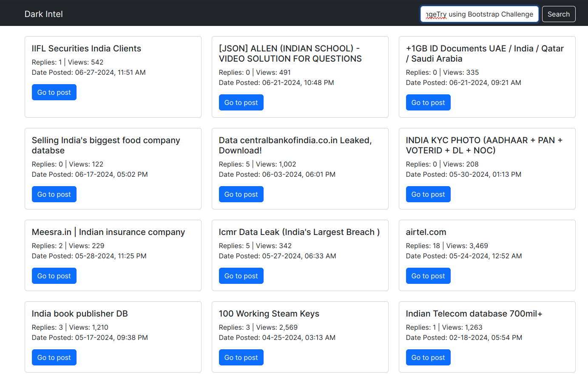Click "Date Posted: 02-18-2024, 05:54 PM" text

tap(464, 337)
